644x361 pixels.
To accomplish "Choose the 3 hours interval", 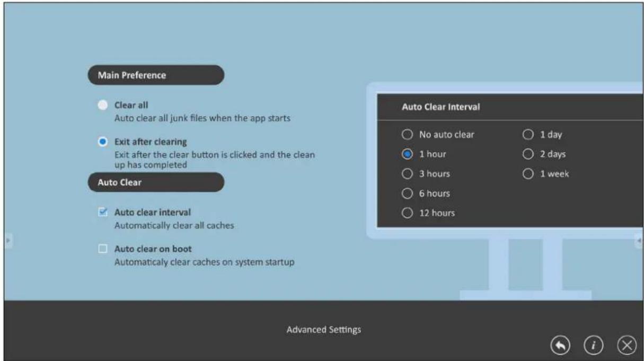I will click(407, 173).
